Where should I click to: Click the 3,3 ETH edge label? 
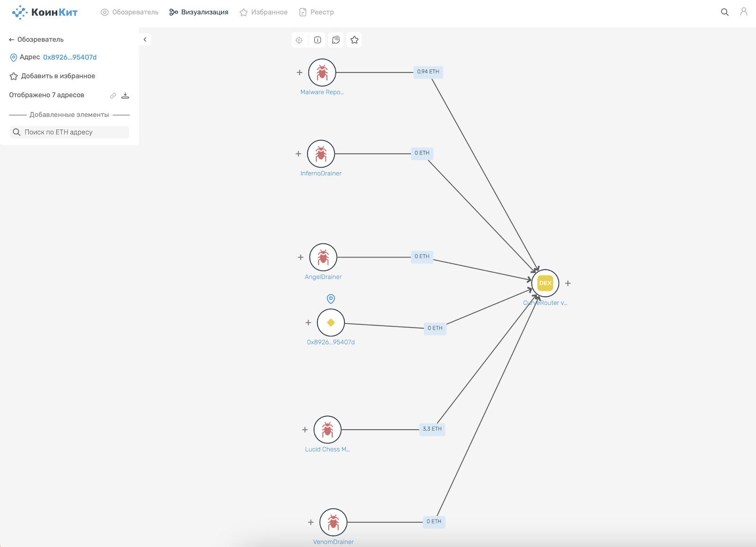pos(432,429)
